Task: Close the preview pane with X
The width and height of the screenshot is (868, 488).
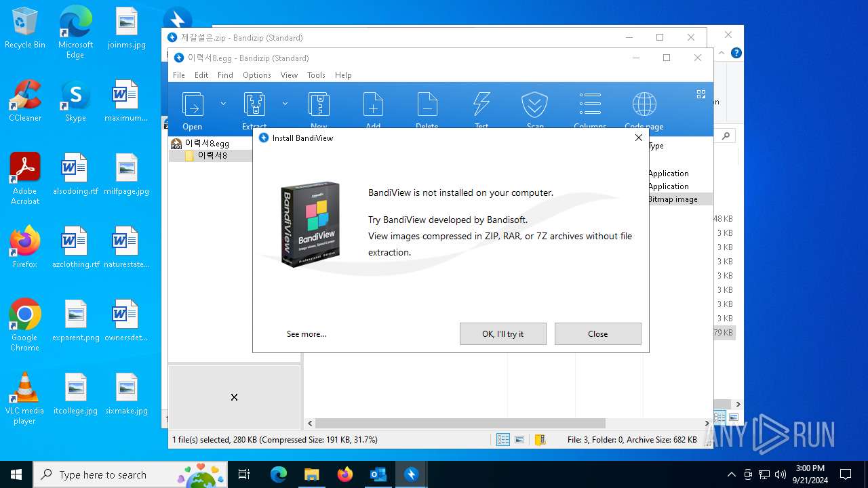Action: click(234, 397)
